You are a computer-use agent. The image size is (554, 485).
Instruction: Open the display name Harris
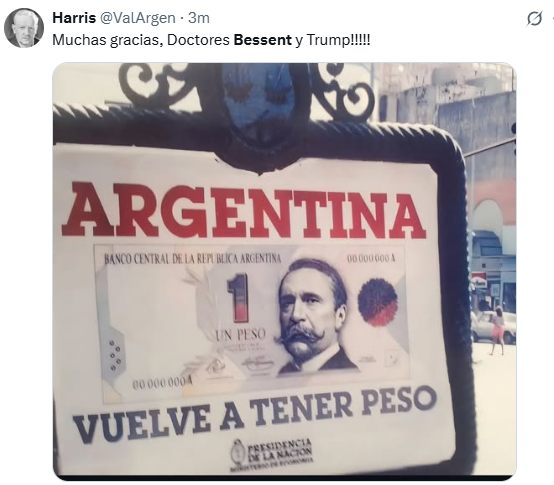(x=74, y=18)
